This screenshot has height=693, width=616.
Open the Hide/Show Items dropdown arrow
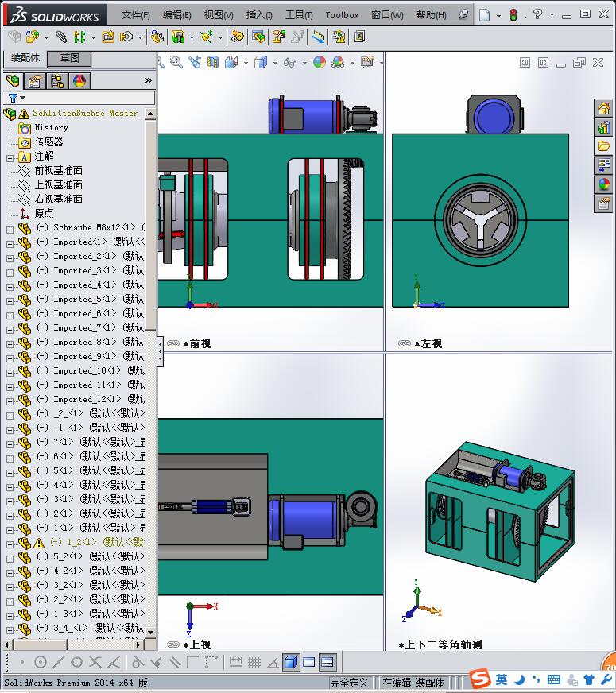coord(304,63)
